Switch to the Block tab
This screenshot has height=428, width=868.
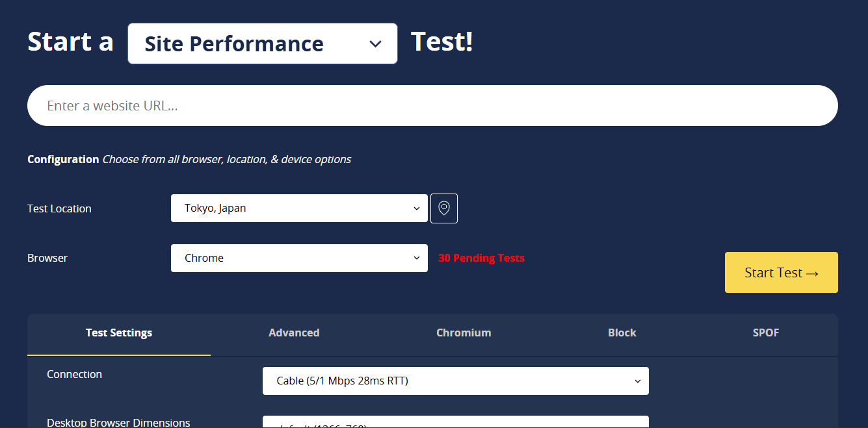622,333
